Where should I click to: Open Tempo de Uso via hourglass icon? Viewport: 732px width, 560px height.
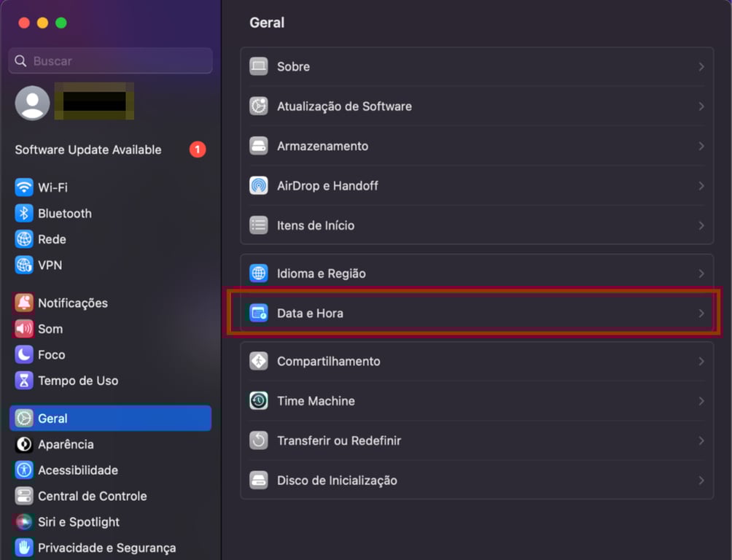pos(23,381)
